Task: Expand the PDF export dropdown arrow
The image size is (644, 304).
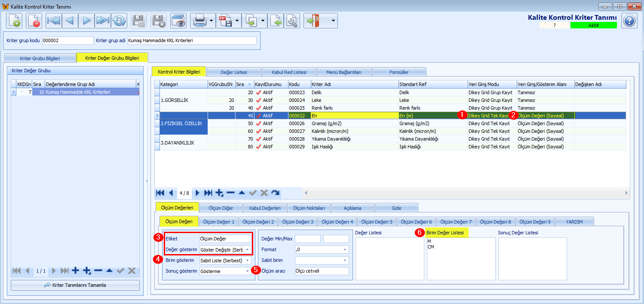Action: pos(237,21)
